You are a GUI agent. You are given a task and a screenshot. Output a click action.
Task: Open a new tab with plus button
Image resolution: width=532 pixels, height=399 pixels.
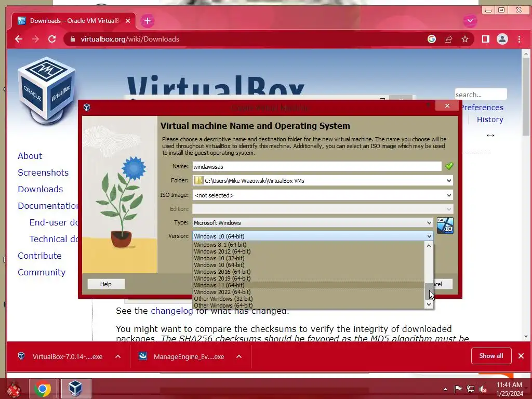click(x=147, y=21)
